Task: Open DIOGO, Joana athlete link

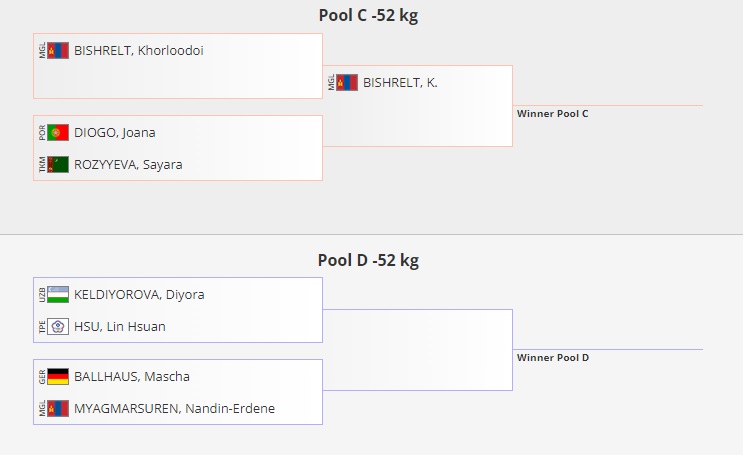Action: (x=114, y=132)
